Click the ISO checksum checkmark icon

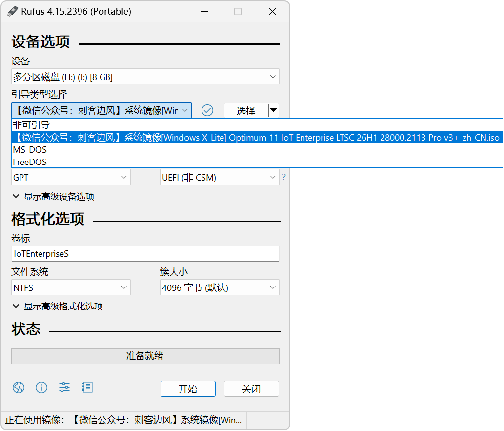click(x=207, y=111)
